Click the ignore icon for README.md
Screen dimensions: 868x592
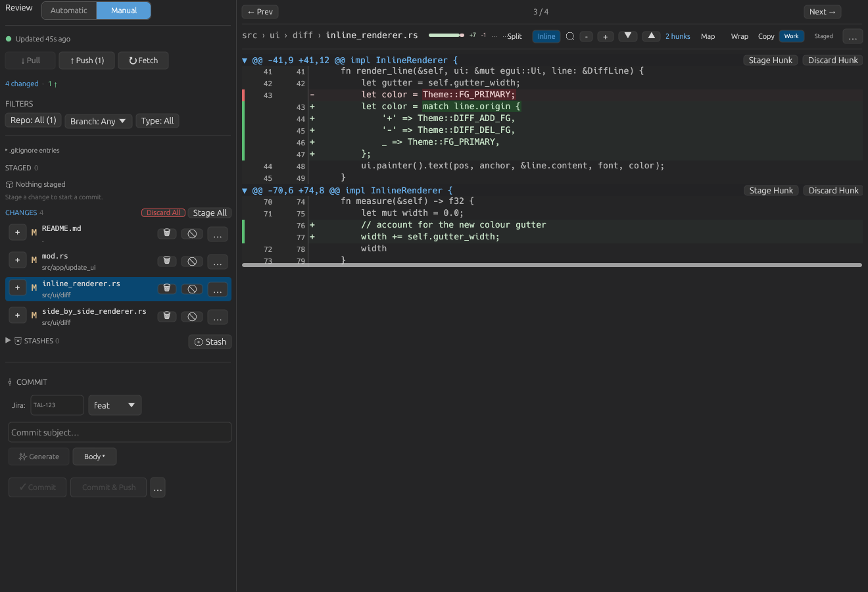tap(192, 234)
